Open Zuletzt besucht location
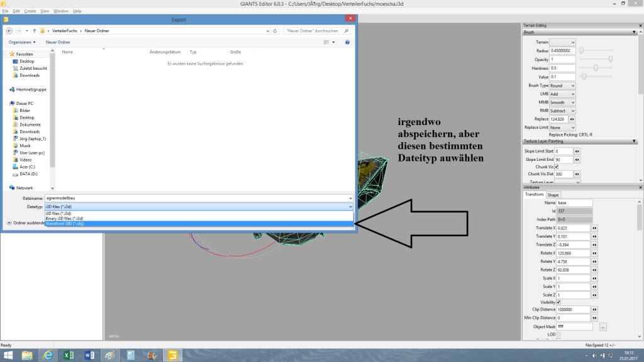The image size is (644, 362). [x=33, y=68]
